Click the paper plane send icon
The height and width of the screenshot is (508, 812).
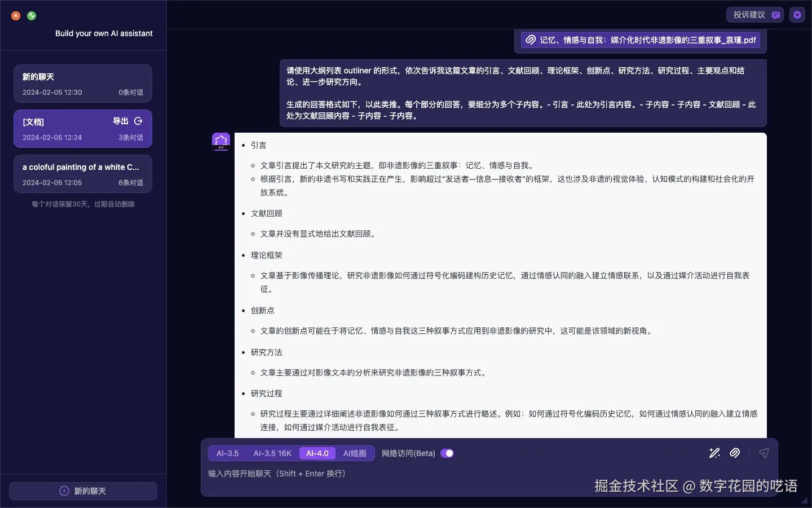pyautogui.click(x=764, y=453)
